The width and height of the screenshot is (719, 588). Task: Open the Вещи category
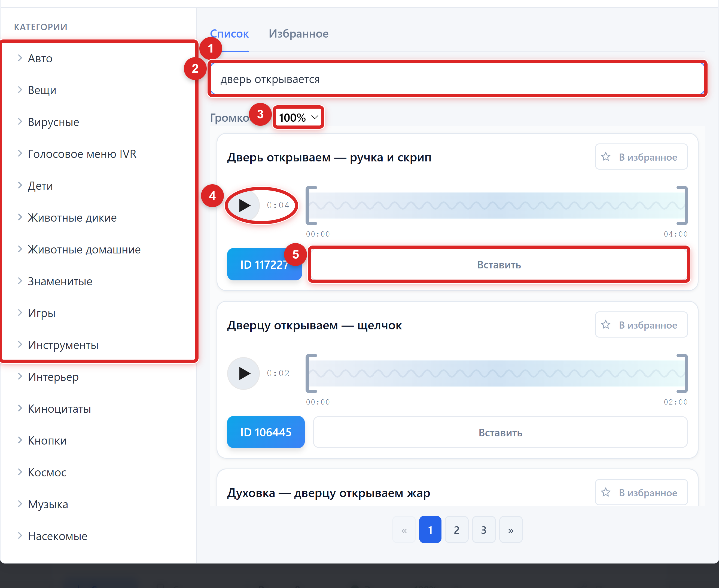pos(42,90)
